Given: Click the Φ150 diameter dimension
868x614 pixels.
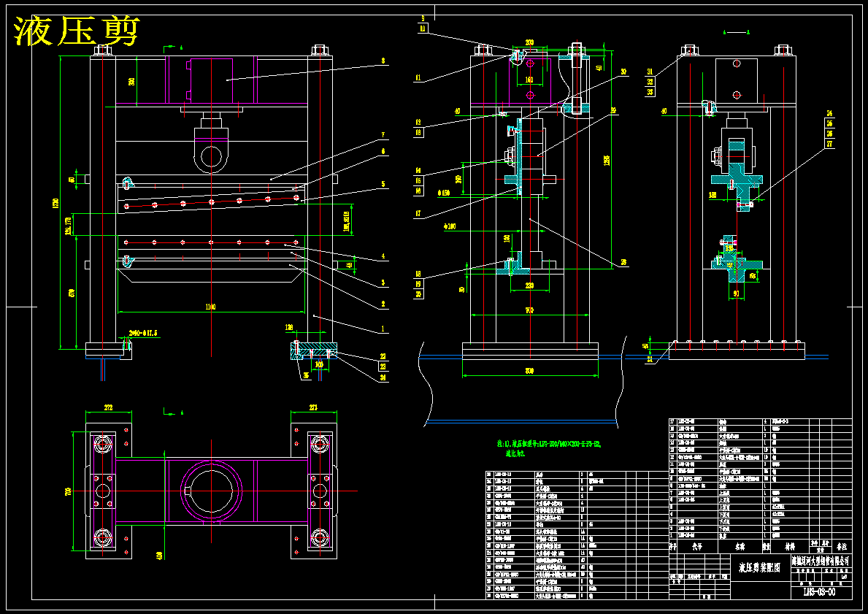Looking at the screenshot, I should tap(443, 193).
